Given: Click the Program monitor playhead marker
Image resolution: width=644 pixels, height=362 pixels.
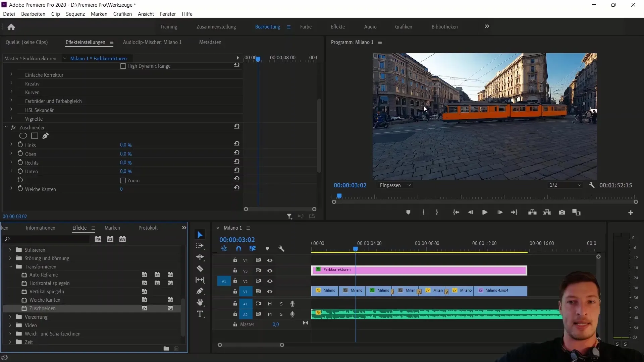Looking at the screenshot, I should pyautogui.click(x=339, y=196).
